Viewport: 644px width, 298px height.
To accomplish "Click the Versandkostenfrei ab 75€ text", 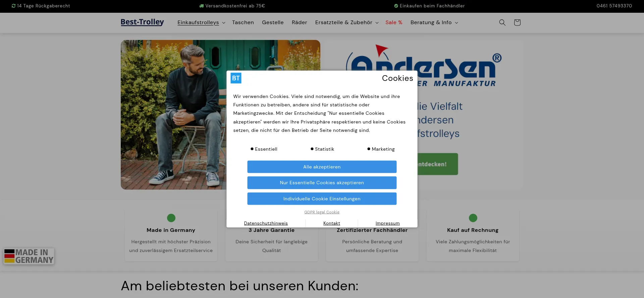I will [x=235, y=6].
